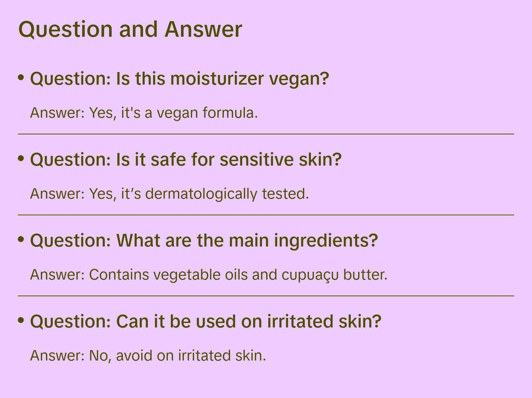Screen dimensions: 532x398
Task: Click the "Question and Answer" heading
Action: [x=130, y=29]
